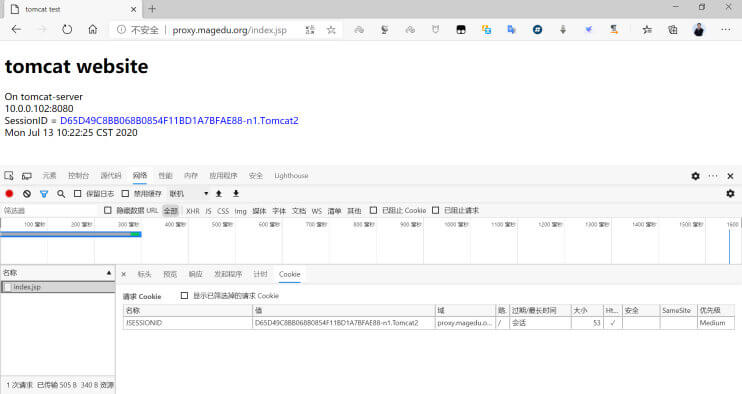Click the Google Translate extension icon
Screen dimensions: 742x394
[512, 30]
